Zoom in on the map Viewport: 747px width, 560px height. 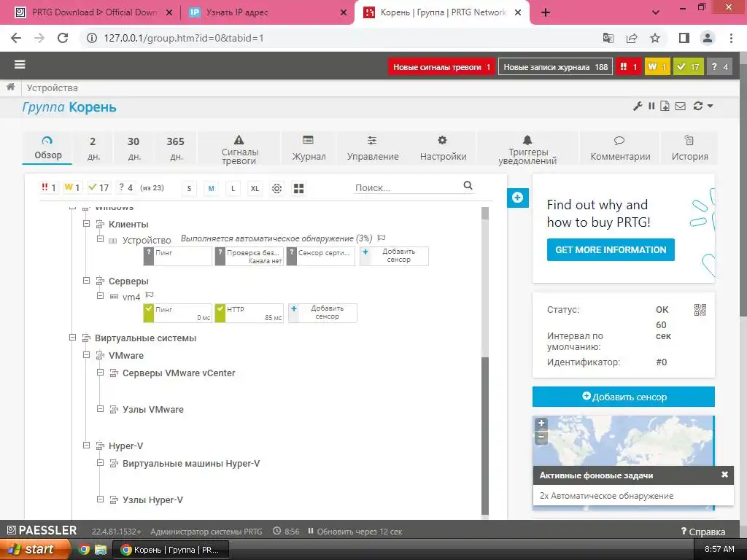[x=541, y=424]
